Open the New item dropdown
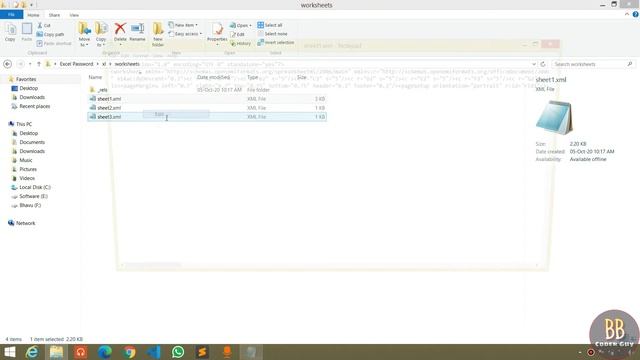Viewport: 640px width, 360px height. pos(183,25)
